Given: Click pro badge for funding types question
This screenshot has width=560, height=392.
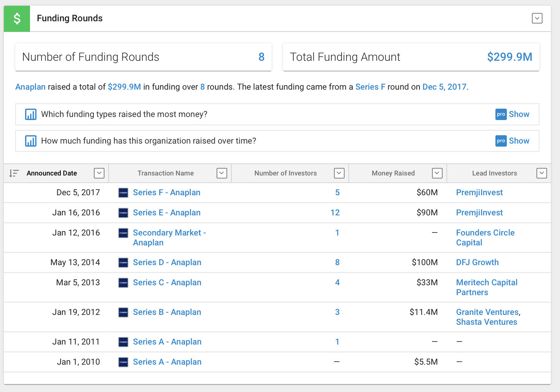Looking at the screenshot, I should (501, 114).
